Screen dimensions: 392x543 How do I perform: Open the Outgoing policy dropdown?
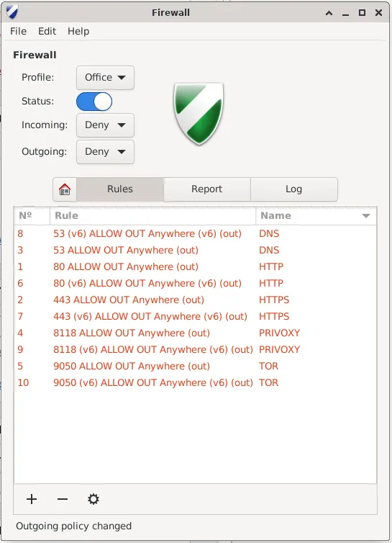pos(105,152)
